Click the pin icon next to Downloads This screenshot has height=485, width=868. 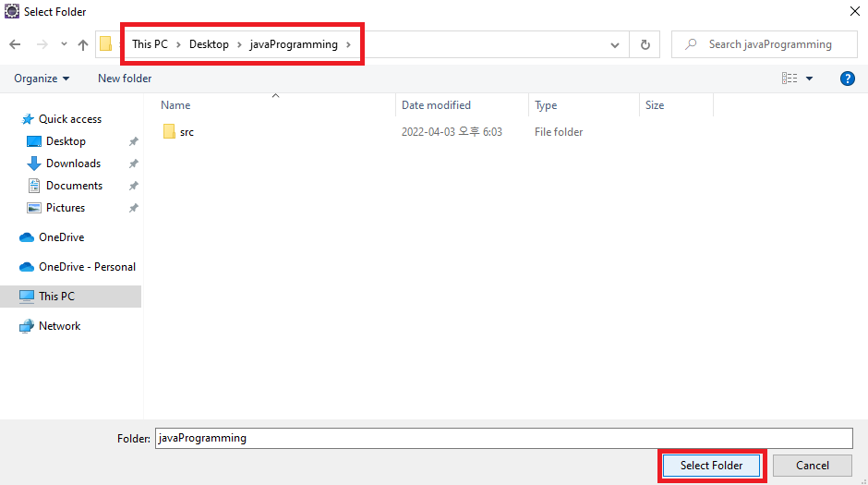coord(133,164)
